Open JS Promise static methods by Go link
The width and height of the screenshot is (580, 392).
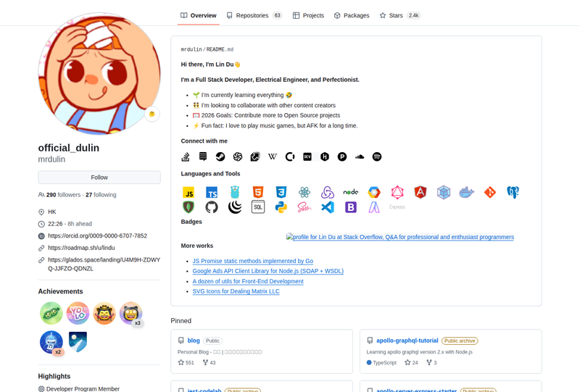[x=252, y=261]
